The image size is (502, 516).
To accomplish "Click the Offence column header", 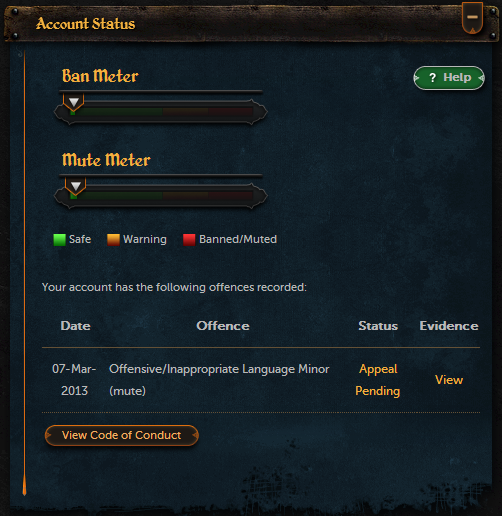I will (223, 326).
